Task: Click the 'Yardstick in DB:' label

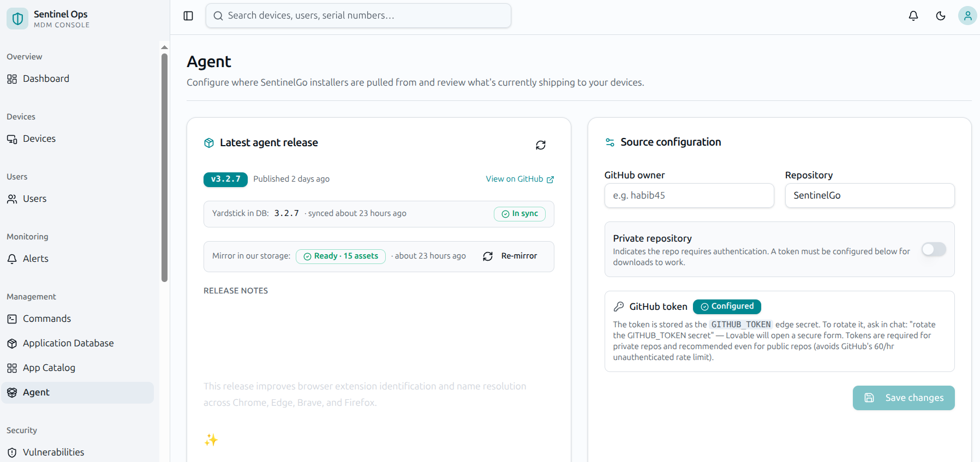Action: (x=241, y=213)
